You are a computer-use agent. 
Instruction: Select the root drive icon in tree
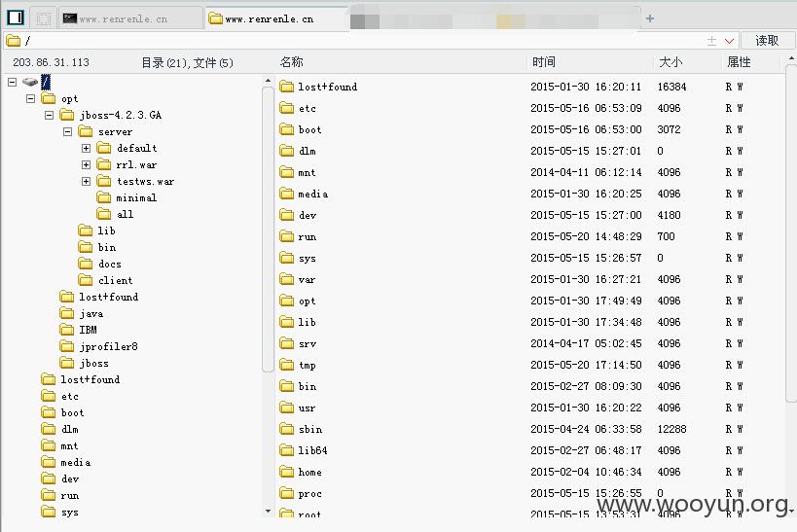point(30,82)
